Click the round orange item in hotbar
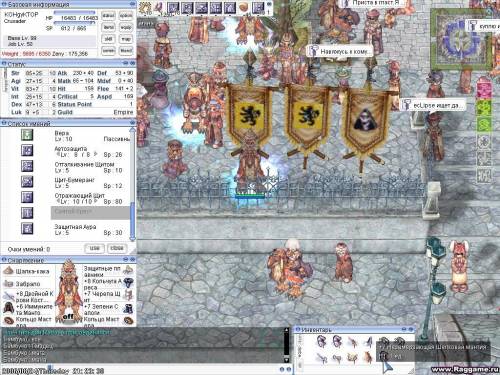This screenshot has height=375, width=500. click(x=244, y=7)
